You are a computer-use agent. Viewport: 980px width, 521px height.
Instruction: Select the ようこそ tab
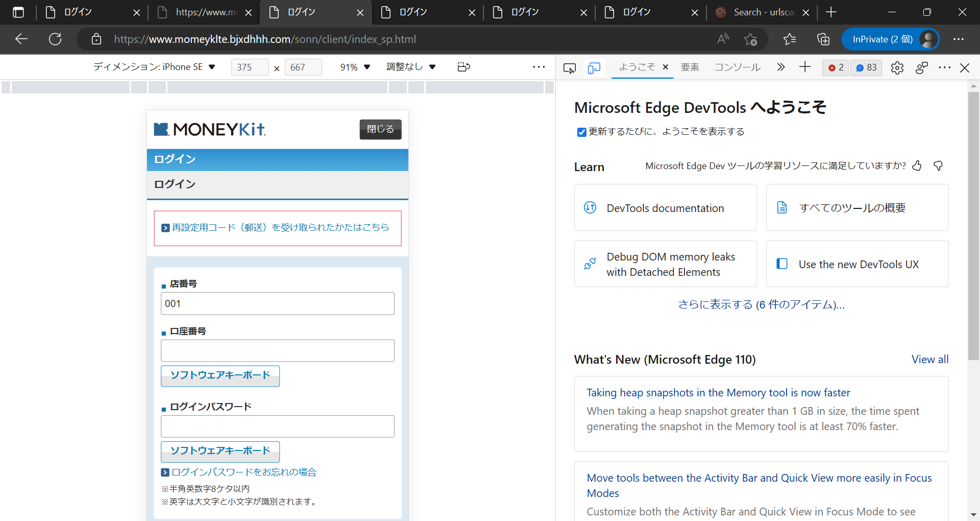[636, 67]
